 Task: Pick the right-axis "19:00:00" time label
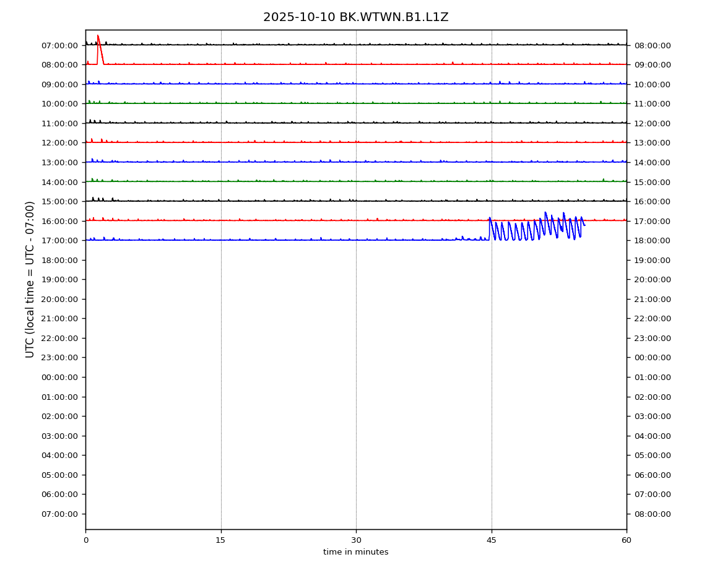coord(652,260)
